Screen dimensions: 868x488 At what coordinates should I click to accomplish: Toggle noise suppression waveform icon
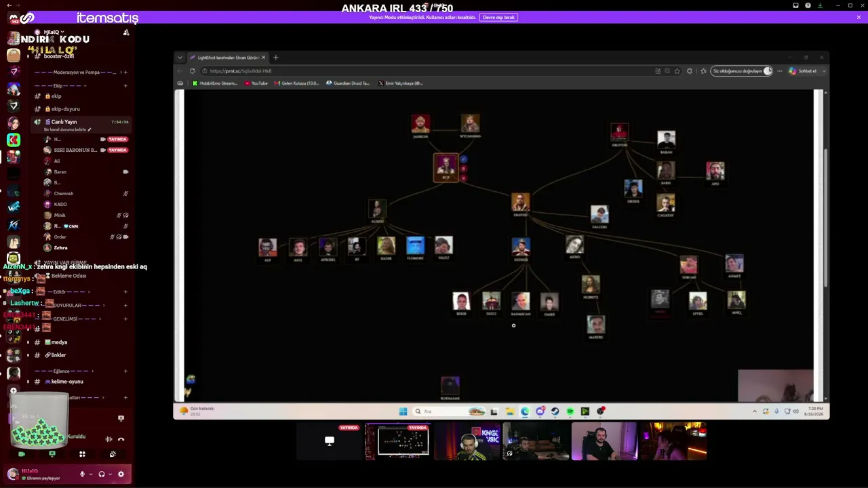click(x=108, y=439)
